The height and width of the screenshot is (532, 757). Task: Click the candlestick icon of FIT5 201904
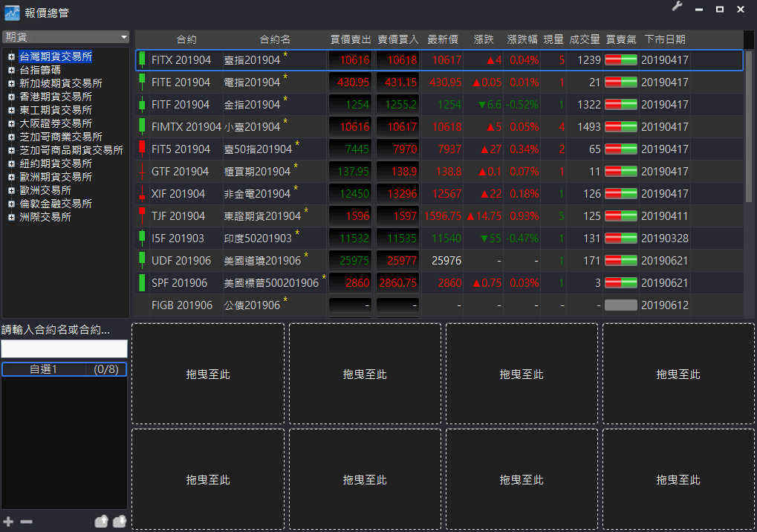tap(142, 149)
